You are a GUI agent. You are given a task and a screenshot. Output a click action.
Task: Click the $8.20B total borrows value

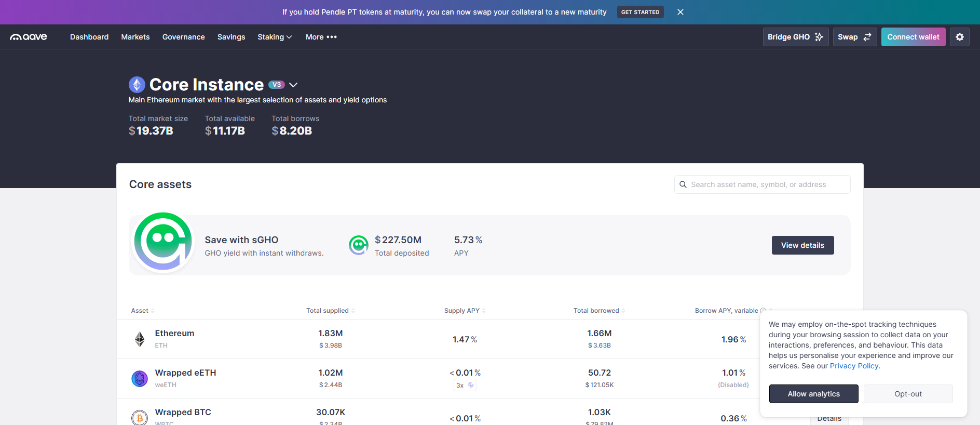click(292, 131)
